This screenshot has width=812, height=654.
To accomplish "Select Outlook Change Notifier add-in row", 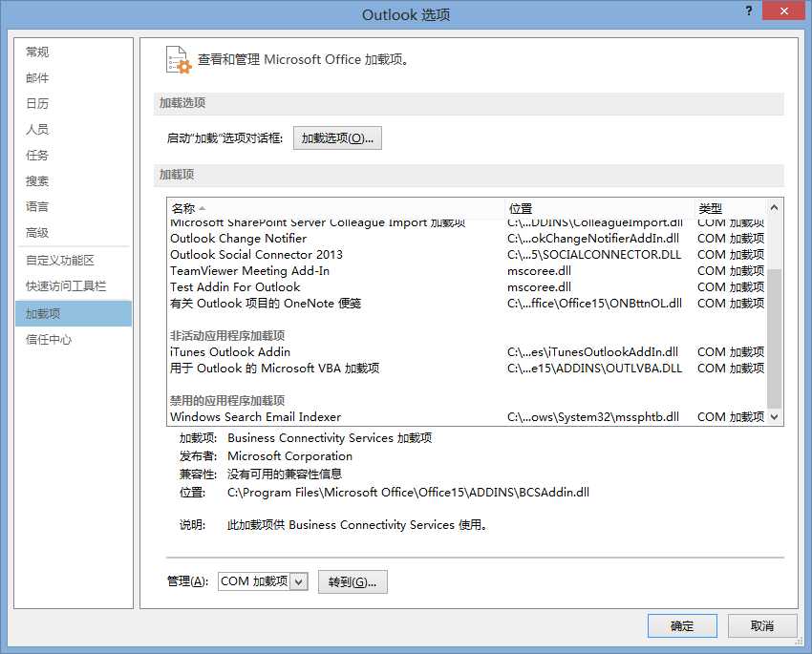I will [466, 239].
